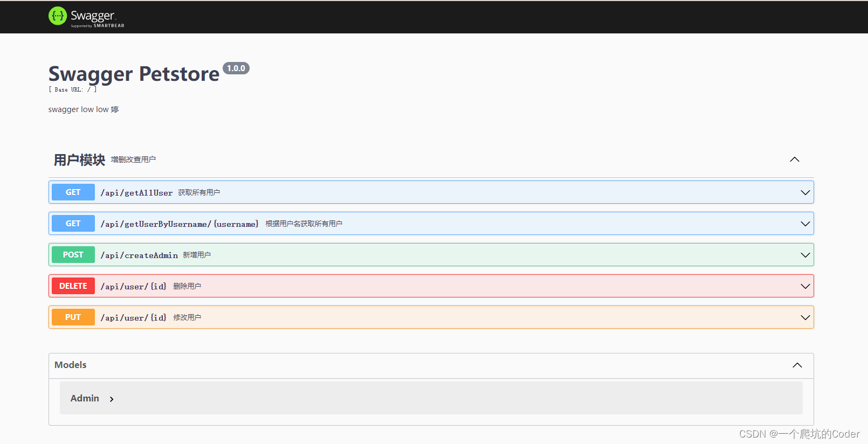This screenshot has width=868, height=444.
Task: Click the Swagger Petstore title
Action: pos(134,74)
